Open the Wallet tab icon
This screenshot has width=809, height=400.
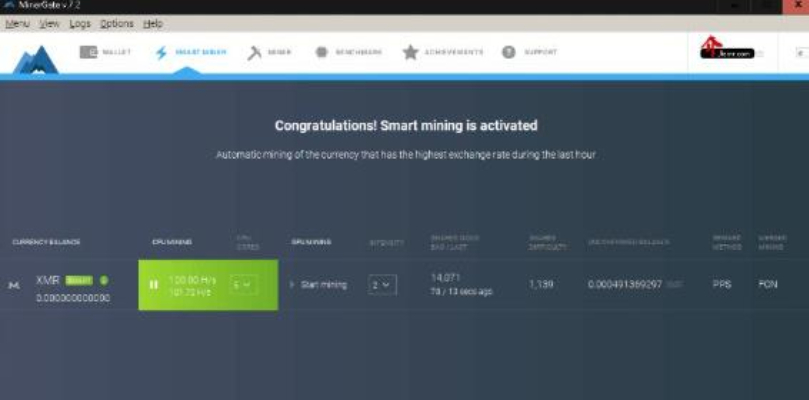(88, 52)
